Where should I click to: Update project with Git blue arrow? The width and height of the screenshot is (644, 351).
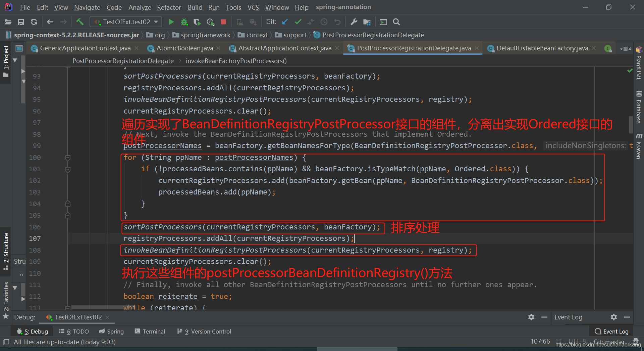tap(285, 22)
